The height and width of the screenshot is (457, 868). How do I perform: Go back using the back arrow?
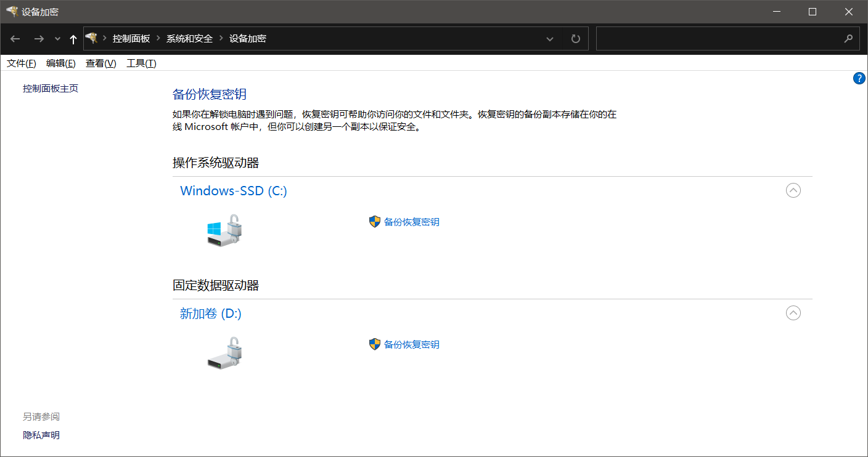point(15,39)
